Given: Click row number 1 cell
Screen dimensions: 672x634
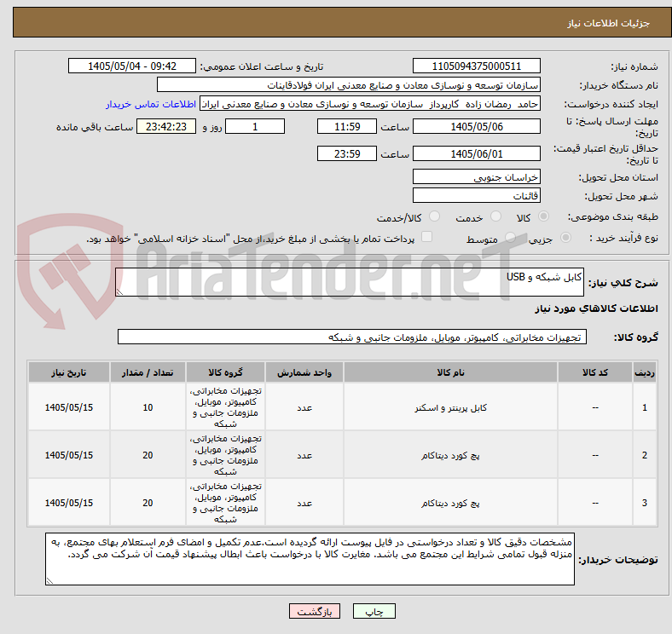Looking at the screenshot, I should coord(644,407).
